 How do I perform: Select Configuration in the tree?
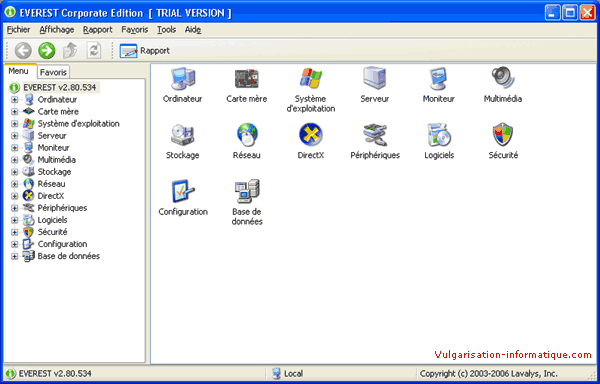(x=62, y=244)
